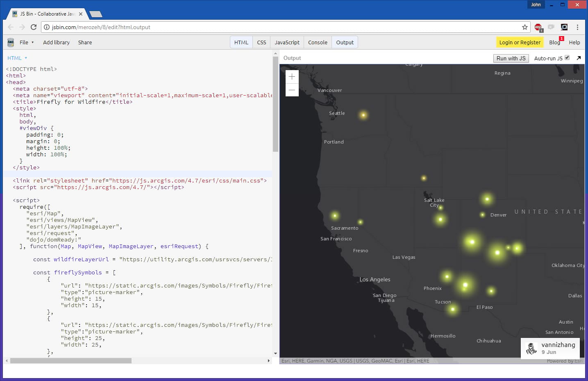
Task: Click the Output panel heading
Action: (x=292, y=58)
